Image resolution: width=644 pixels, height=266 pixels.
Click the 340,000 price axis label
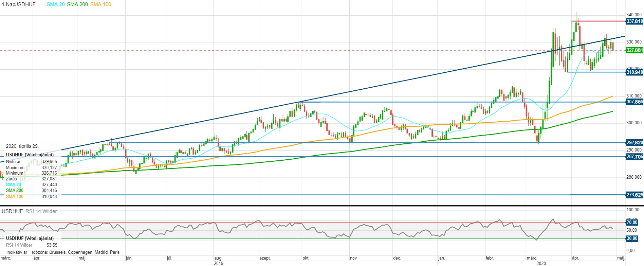click(x=634, y=15)
